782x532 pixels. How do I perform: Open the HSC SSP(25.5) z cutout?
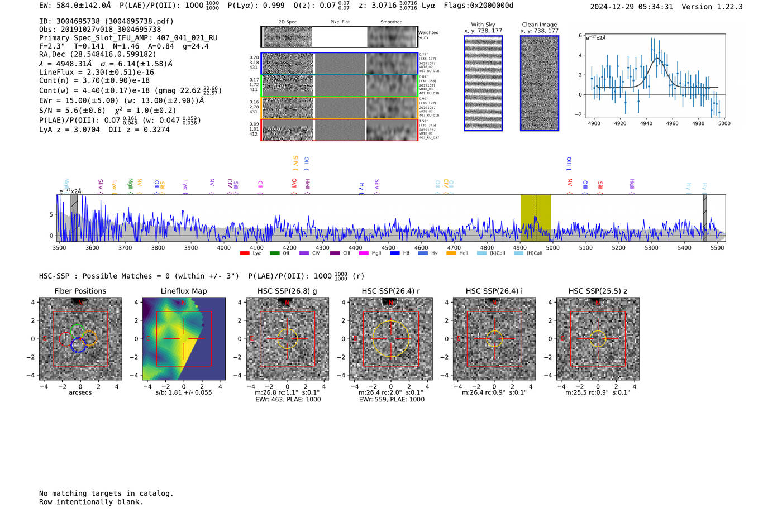pyautogui.click(x=598, y=339)
